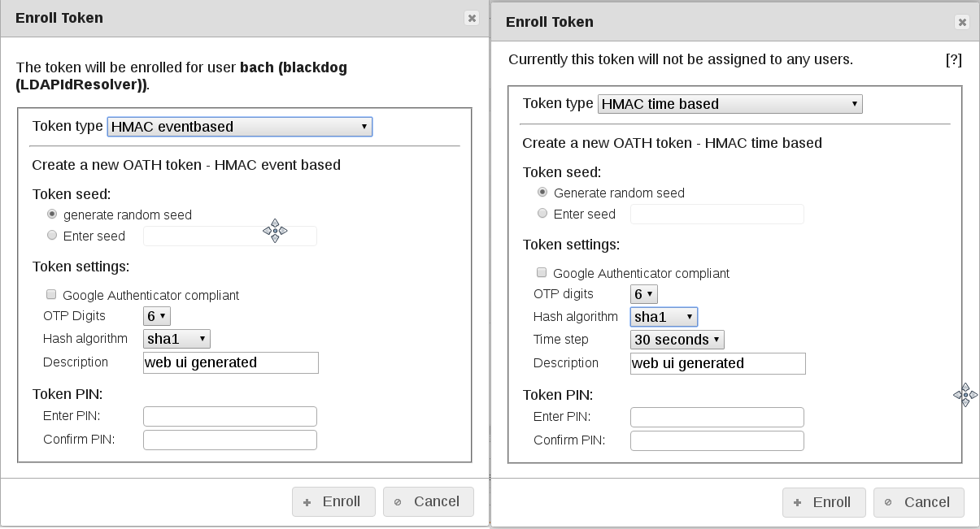Enable Google Authenticator compliant in right dialog
Viewport: 980px width, 529px height.
click(541, 273)
